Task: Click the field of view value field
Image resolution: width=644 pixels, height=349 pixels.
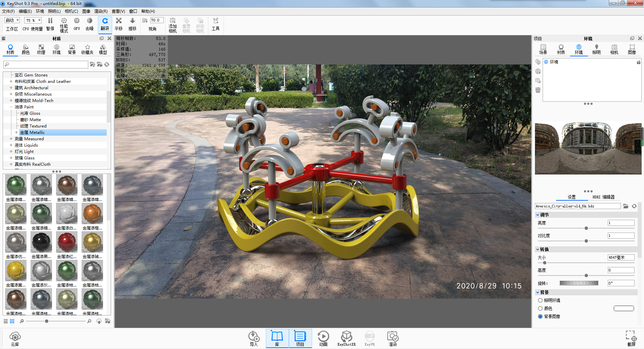Action: click(x=157, y=20)
